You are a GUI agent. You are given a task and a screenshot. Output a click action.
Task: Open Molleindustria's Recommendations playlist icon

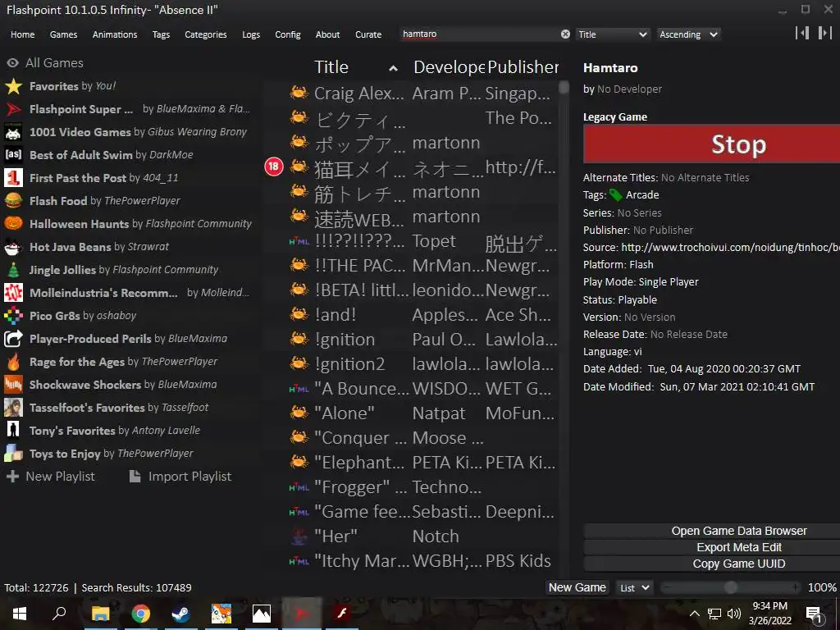[x=13, y=293]
